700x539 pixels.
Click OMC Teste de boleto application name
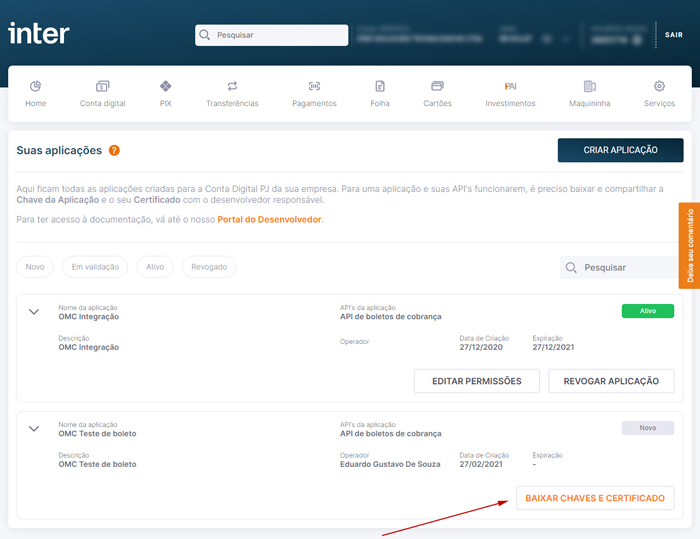pos(97,434)
